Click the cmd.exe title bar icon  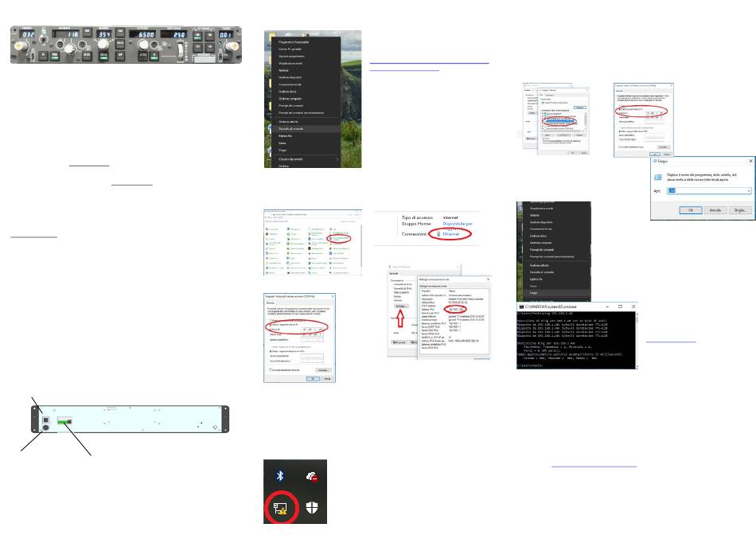(x=520, y=307)
